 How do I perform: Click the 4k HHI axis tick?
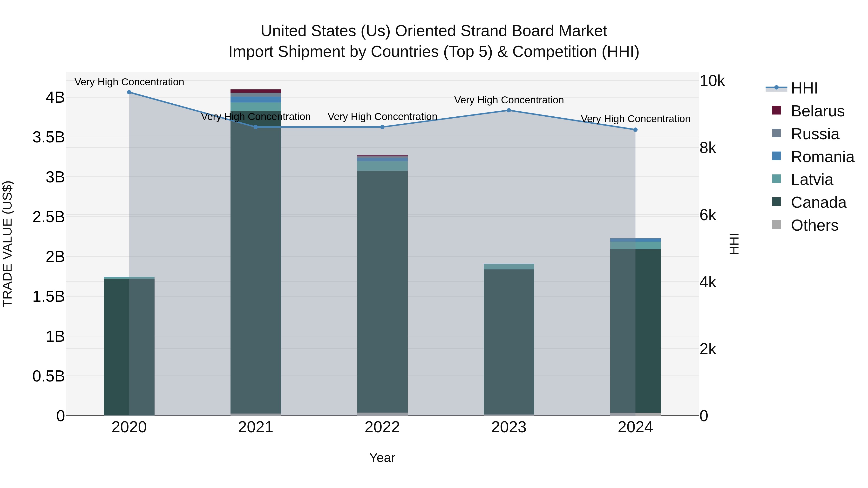coord(708,282)
